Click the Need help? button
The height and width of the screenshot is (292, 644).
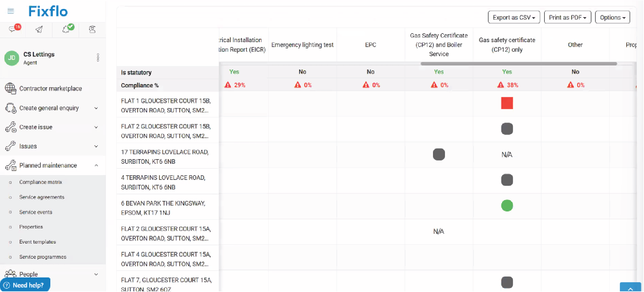click(25, 285)
